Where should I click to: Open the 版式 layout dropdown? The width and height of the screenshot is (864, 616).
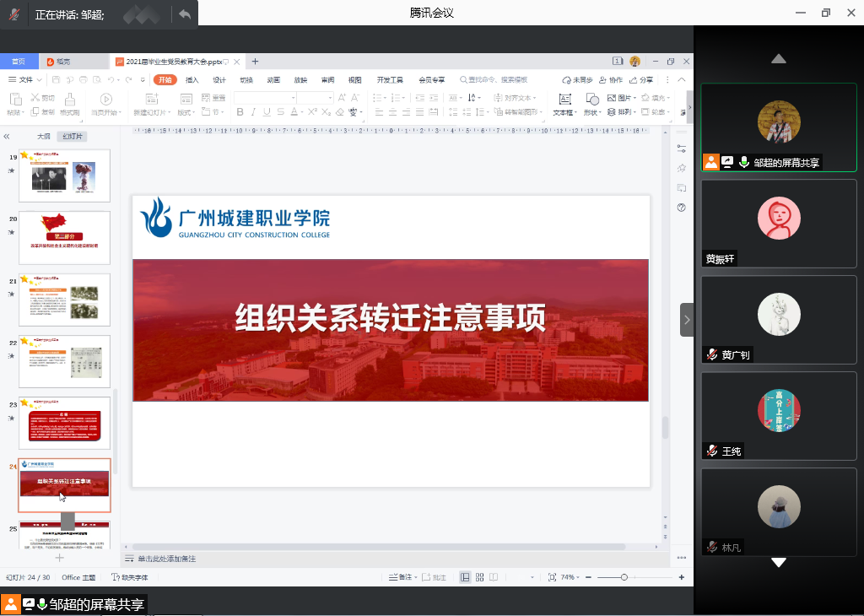(186, 112)
